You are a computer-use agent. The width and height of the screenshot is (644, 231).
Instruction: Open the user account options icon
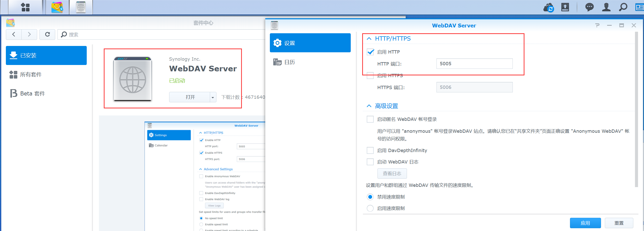coord(606,7)
